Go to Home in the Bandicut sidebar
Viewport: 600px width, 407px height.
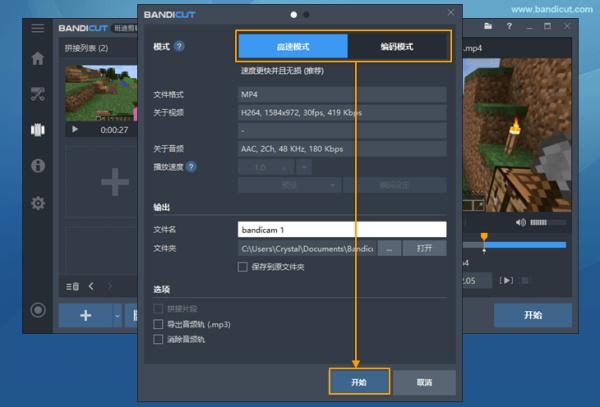(38, 58)
